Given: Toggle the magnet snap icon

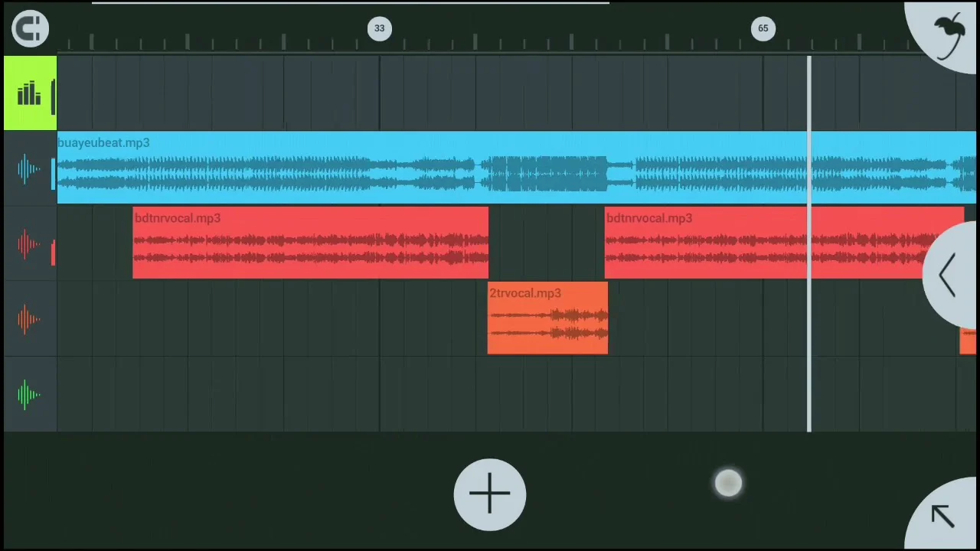Looking at the screenshot, I should [30, 29].
